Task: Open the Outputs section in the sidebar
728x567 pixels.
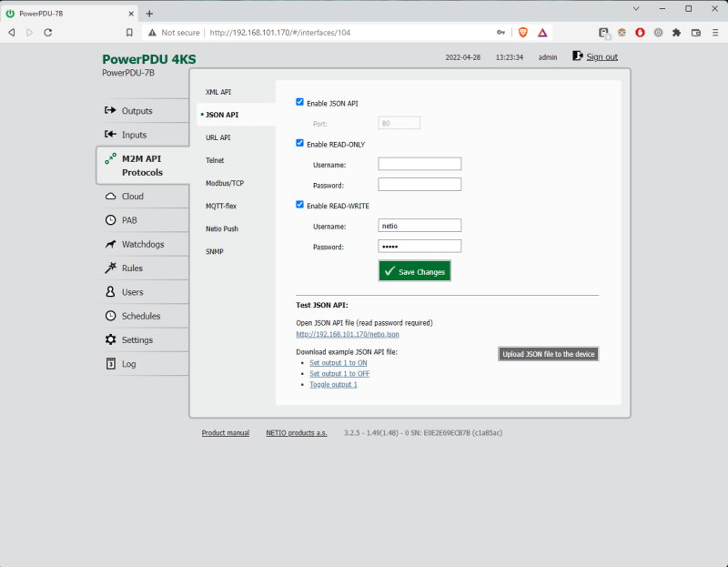Action: [137, 110]
